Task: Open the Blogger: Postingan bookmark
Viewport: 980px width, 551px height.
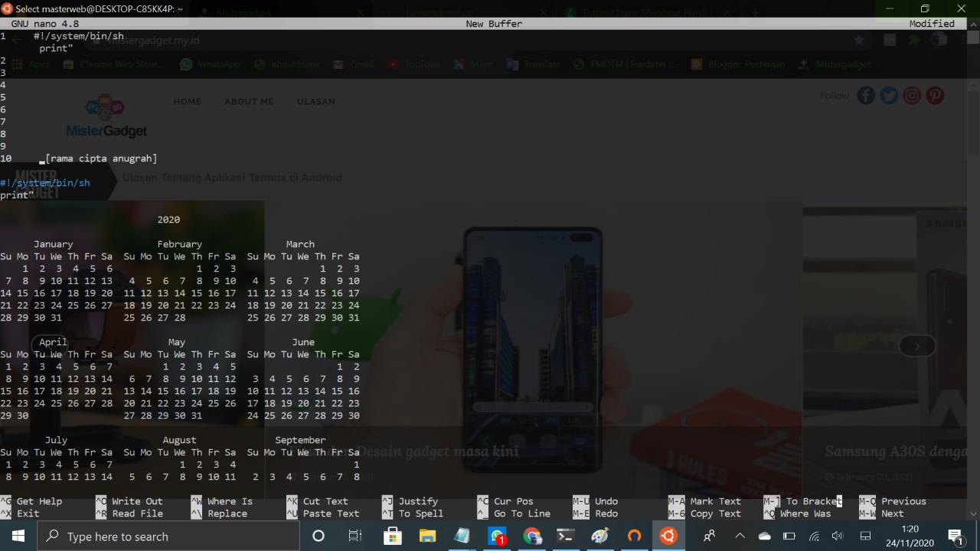Action: (x=738, y=64)
